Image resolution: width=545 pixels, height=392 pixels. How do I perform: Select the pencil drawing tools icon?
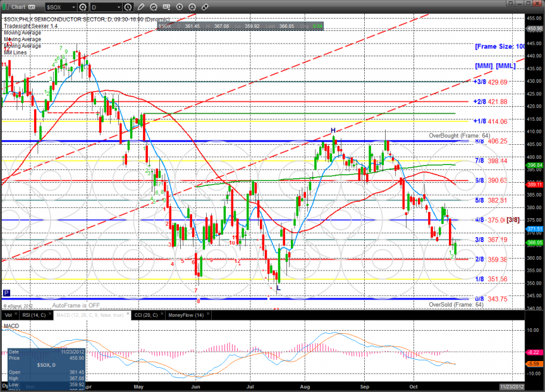[141, 7]
